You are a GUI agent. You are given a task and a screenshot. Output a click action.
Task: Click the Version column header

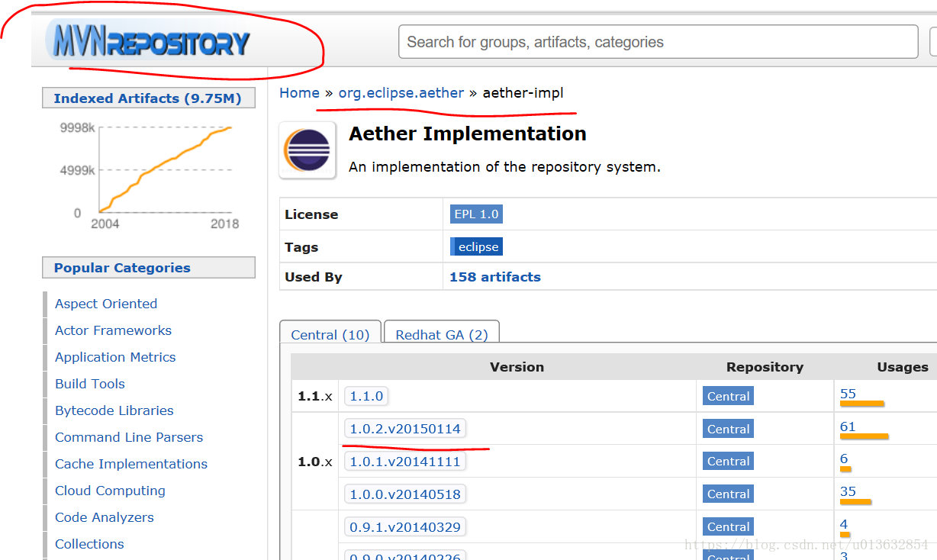coord(517,367)
